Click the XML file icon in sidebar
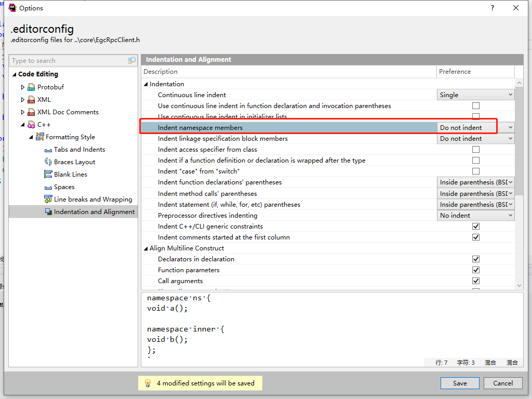 (x=32, y=99)
